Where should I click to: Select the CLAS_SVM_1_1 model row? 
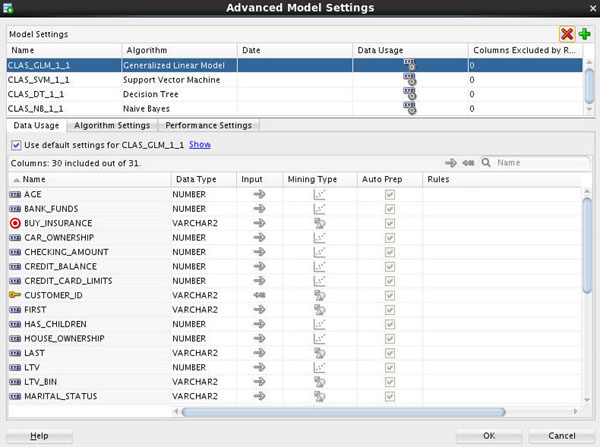295,80
